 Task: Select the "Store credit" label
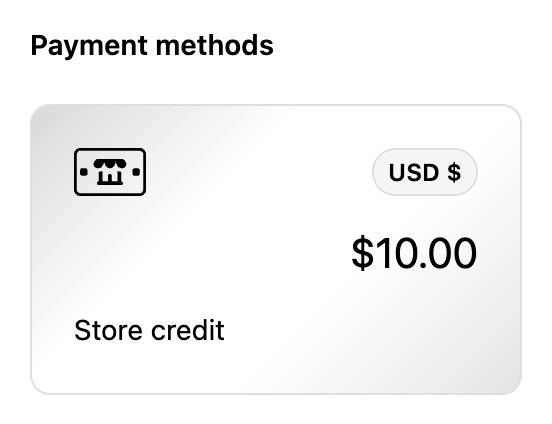pos(149,330)
